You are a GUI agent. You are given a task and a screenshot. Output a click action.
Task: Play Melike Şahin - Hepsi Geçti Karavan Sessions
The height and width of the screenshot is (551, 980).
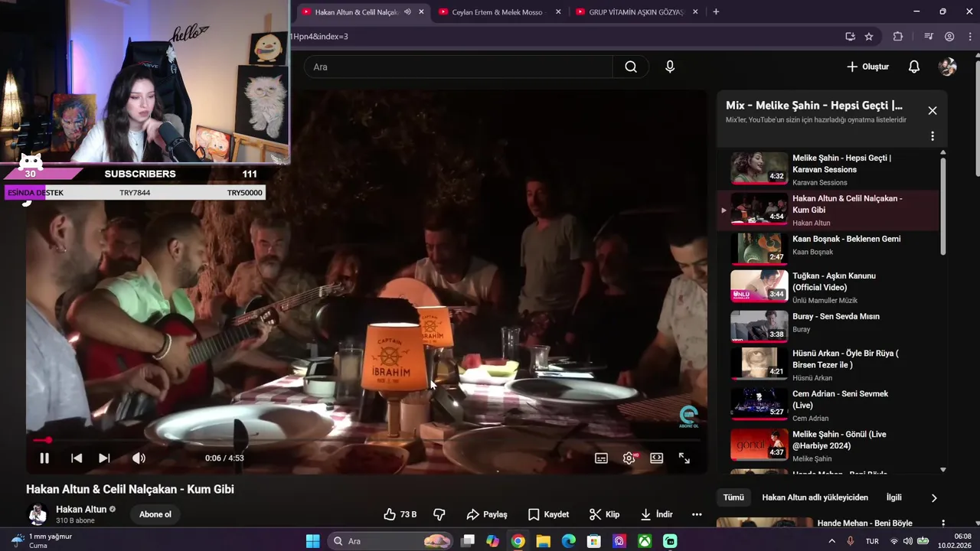[828, 169]
